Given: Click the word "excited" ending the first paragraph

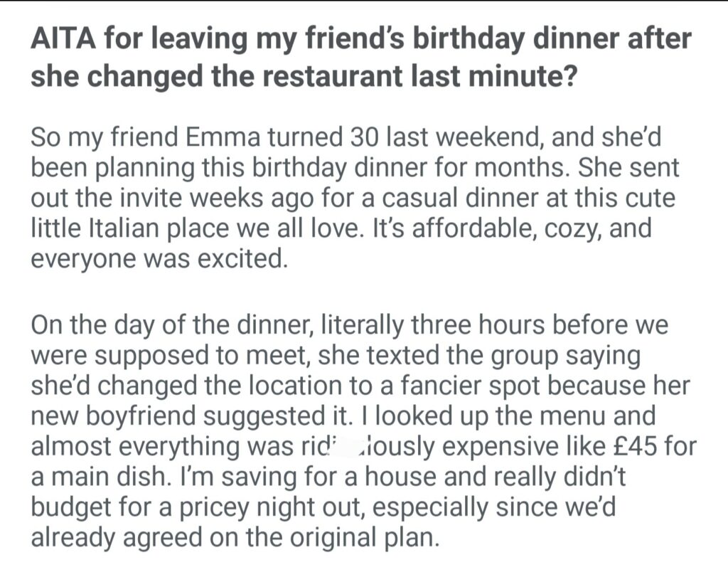Looking at the screenshot, I should [x=245, y=260].
